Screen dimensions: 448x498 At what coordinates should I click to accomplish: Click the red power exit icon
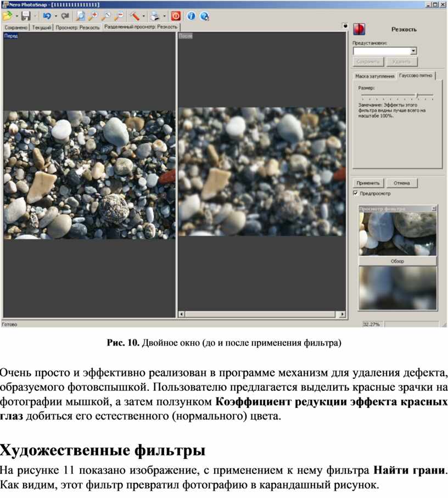pyautogui.click(x=176, y=16)
